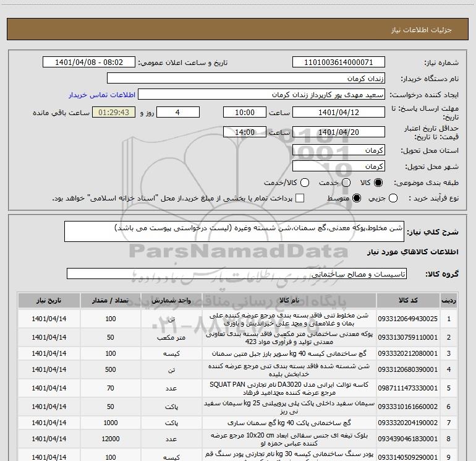
Task: Select the متوسط purchase type radio
Action: click(x=357, y=198)
